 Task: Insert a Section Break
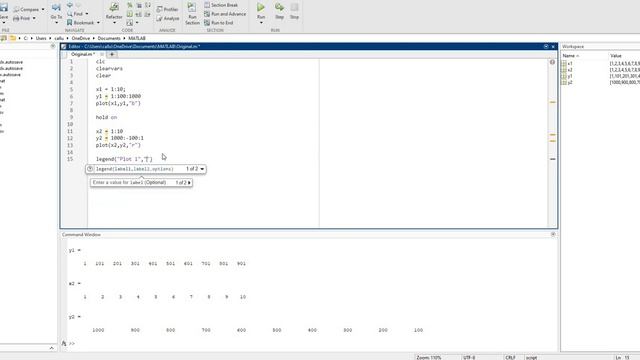(221, 5)
